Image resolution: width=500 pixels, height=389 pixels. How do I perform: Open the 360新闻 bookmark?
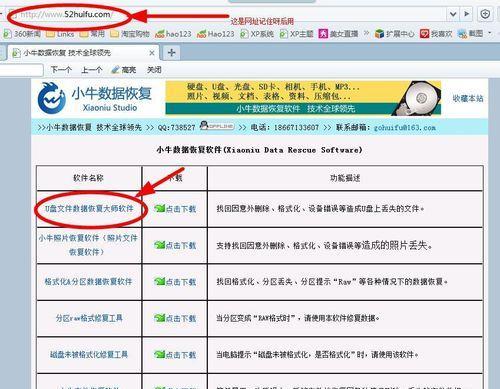tap(22, 34)
